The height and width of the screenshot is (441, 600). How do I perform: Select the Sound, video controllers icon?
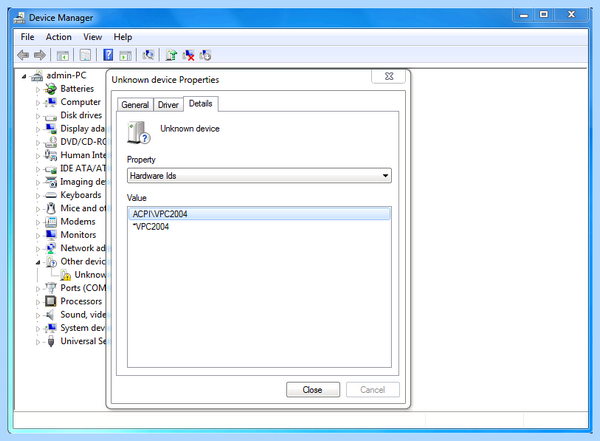click(x=50, y=315)
